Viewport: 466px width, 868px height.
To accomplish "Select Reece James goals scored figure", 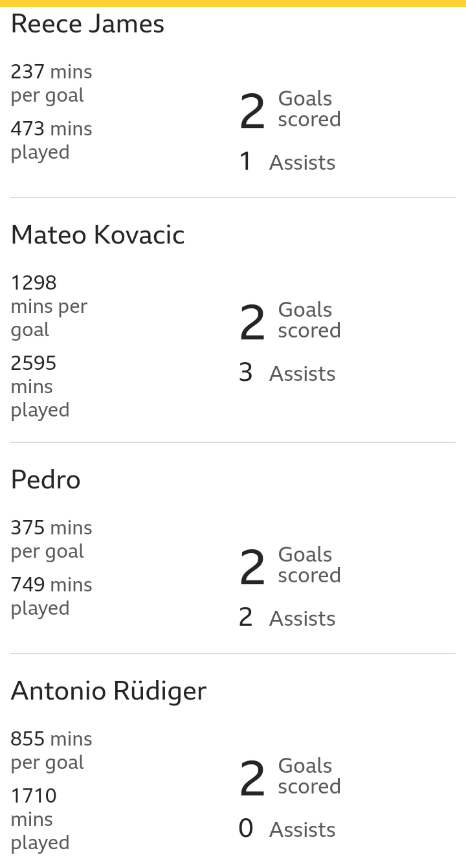I will click(x=290, y=109).
